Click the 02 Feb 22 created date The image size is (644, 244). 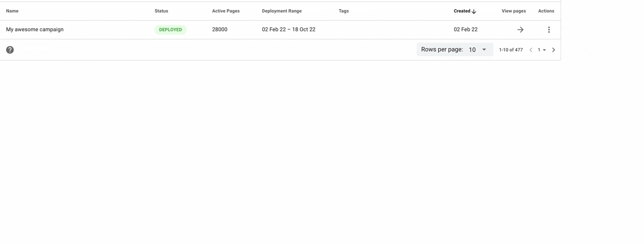(466, 30)
